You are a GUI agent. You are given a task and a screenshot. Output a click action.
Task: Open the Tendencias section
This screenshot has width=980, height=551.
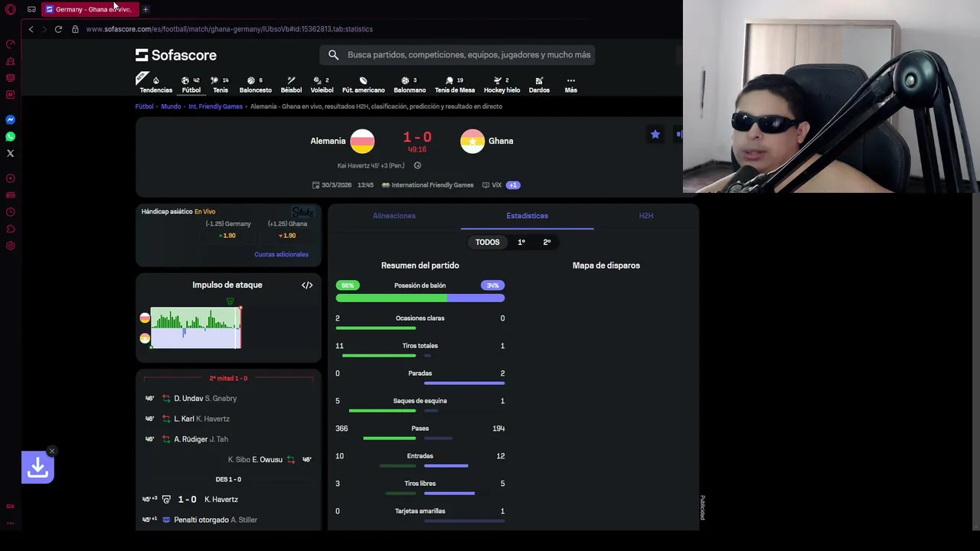pos(155,84)
